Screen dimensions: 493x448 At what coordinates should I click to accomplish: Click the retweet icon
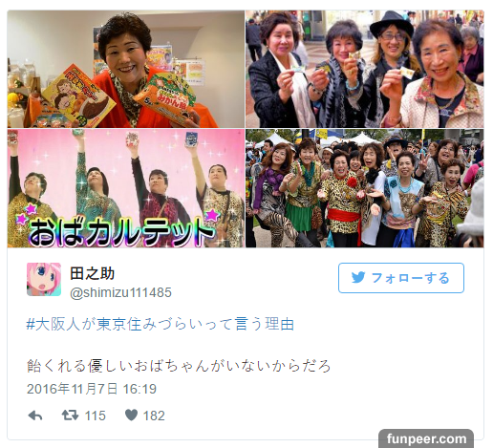point(70,416)
